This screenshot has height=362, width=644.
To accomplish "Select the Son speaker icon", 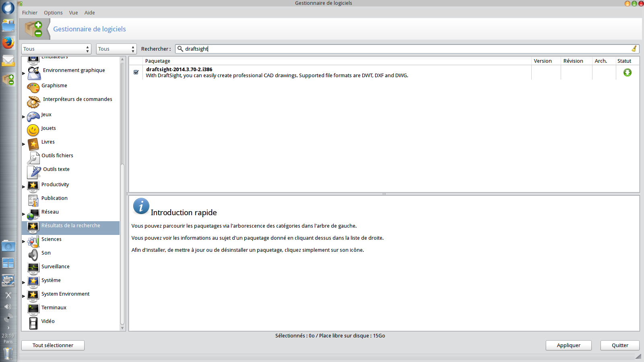I will click(x=33, y=255).
